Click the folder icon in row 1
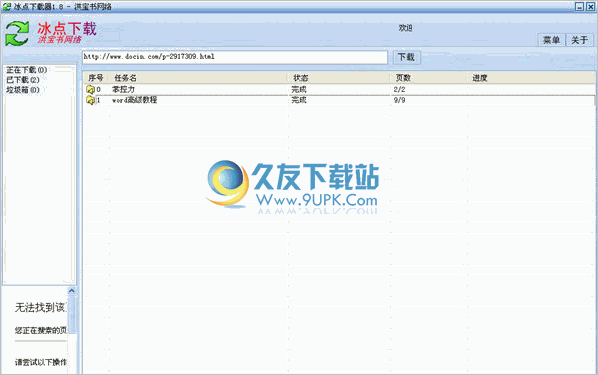Image resolution: width=598 pixels, height=375 pixels. [x=90, y=100]
